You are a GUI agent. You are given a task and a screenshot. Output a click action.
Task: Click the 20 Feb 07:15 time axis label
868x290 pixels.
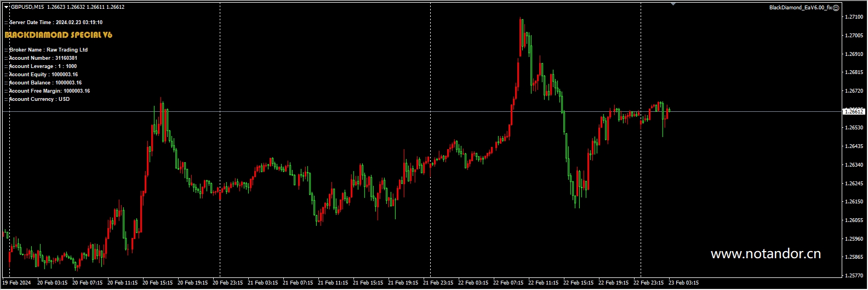(x=87, y=283)
